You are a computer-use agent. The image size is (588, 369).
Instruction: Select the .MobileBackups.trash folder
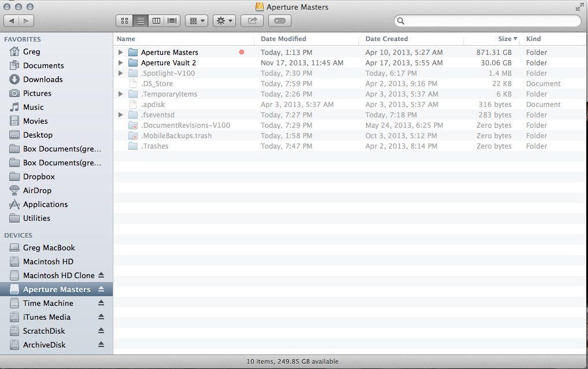pyautogui.click(x=350, y=136)
